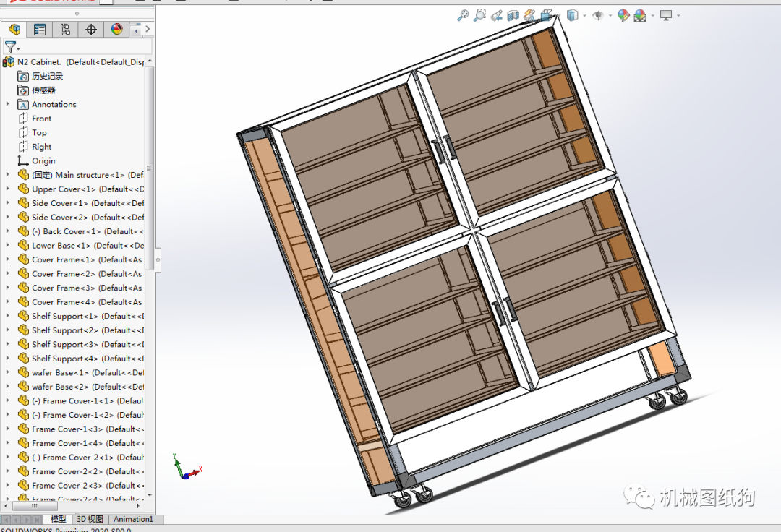This screenshot has width=781, height=532.
Task: Open Apply Scene dropdown arrow
Action: click(652, 16)
